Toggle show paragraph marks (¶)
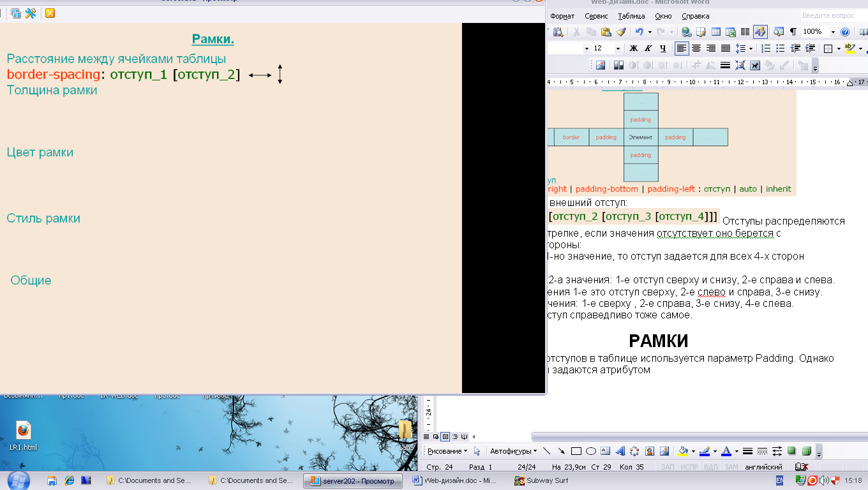The width and height of the screenshot is (868, 490). pos(793,32)
